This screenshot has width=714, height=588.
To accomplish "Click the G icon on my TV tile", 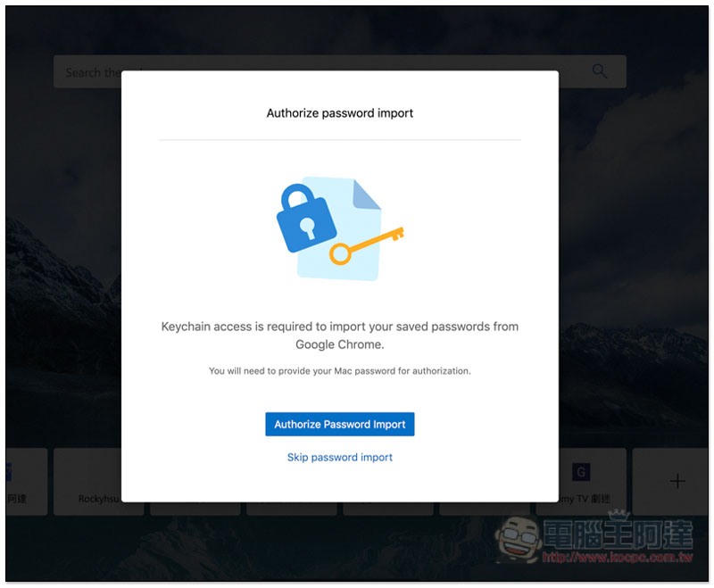I will [x=581, y=472].
